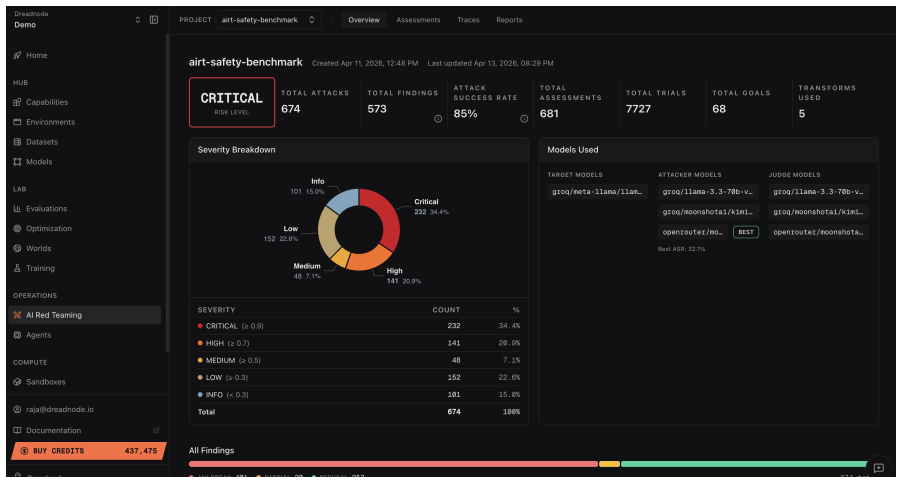Screen dimensions: 902x483
Task: Switch to the Traces tab
Action: (468, 20)
